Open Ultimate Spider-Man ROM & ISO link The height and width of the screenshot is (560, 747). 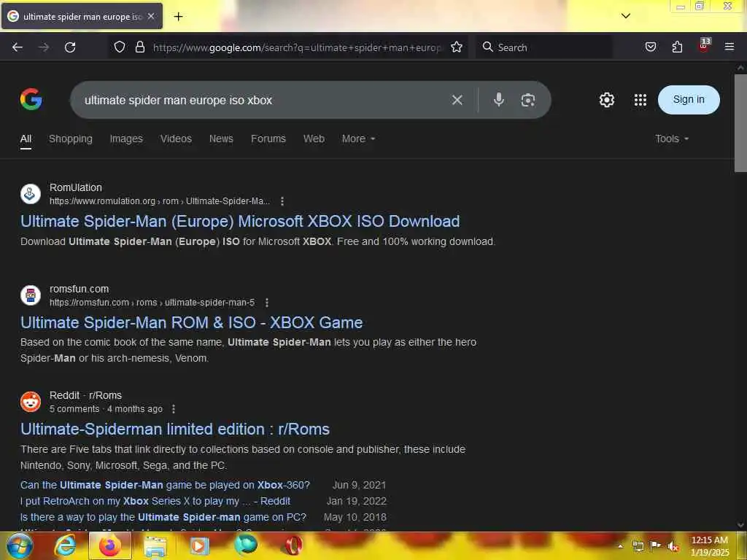pos(192,323)
